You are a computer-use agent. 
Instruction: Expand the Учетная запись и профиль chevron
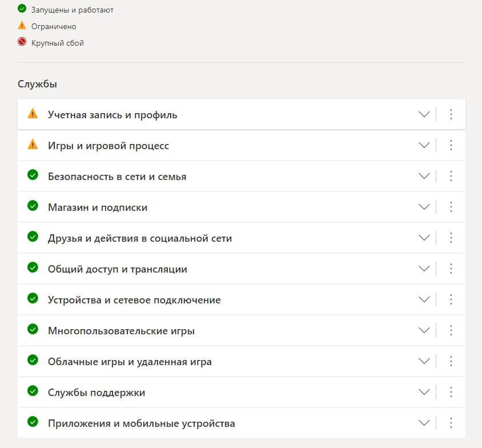click(x=424, y=114)
